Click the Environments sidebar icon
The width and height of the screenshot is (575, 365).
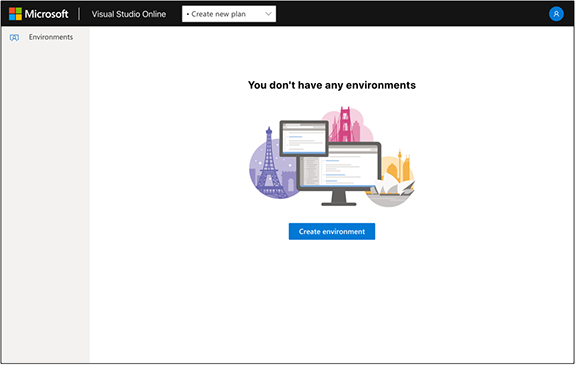pyautogui.click(x=14, y=37)
